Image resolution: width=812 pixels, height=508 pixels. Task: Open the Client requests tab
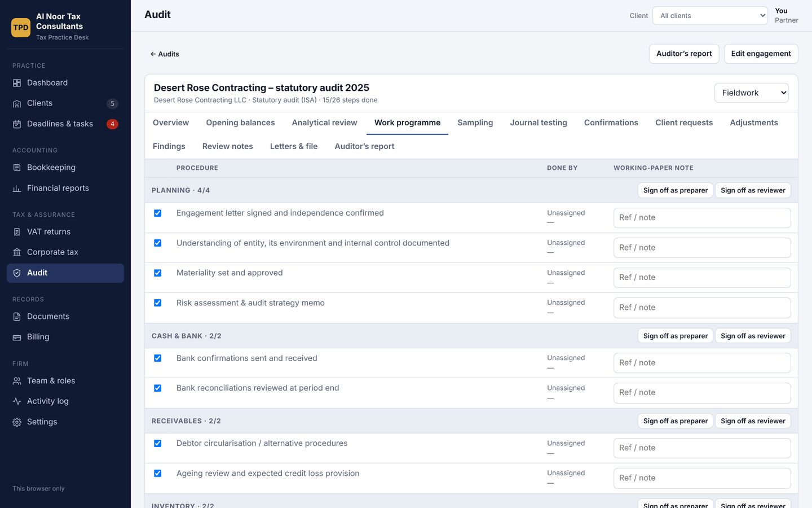pyautogui.click(x=684, y=122)
